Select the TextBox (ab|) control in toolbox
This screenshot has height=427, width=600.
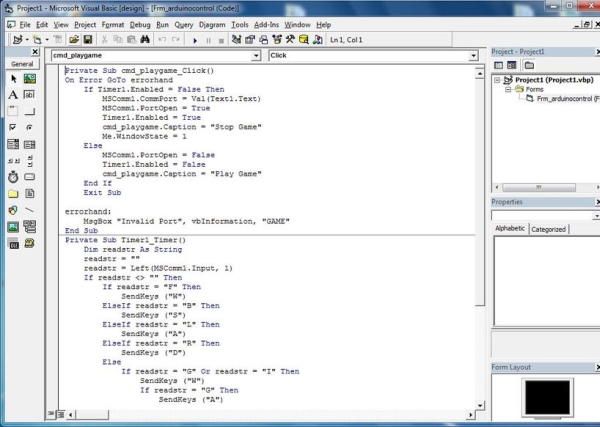pyautogui.click(x=29, y=95)
